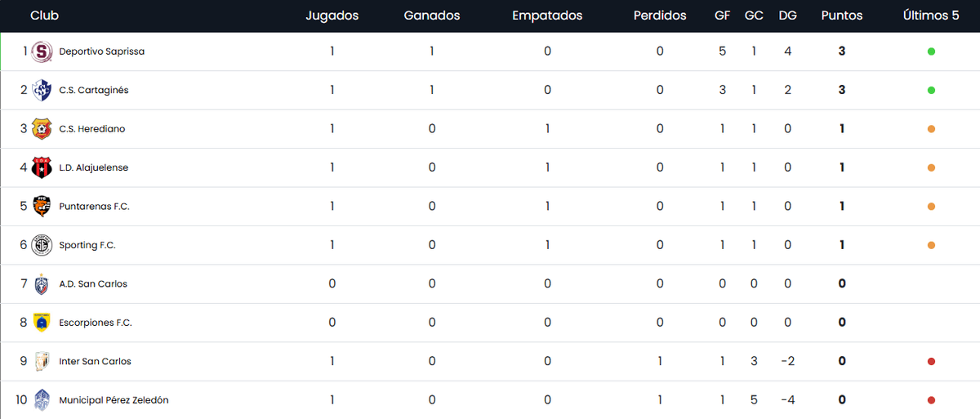Click C.S. Herediano's orange draw dot
Screen dimensions: 980x419
(x=931, y=129)
